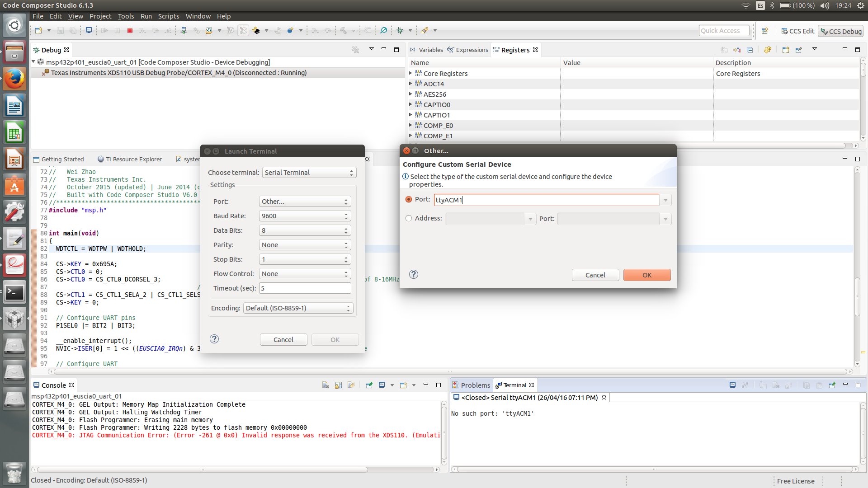Click Clear Console icon in Console view
This screenshot has width=868, height=488.
[325, 385]
